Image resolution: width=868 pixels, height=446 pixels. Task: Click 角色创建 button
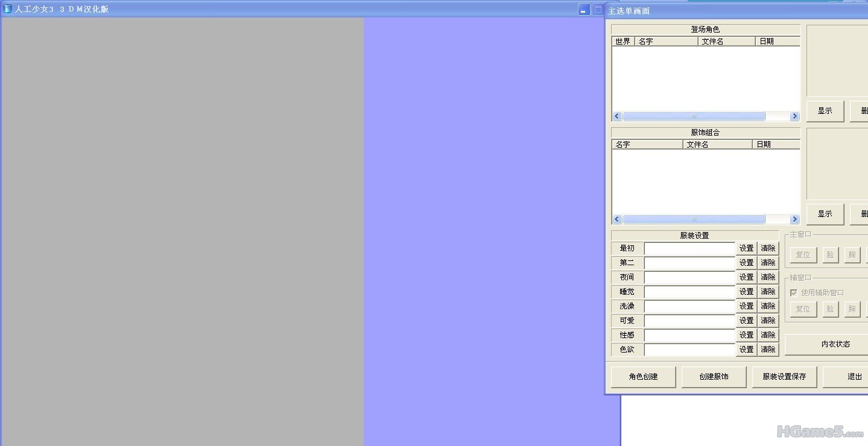643,377
